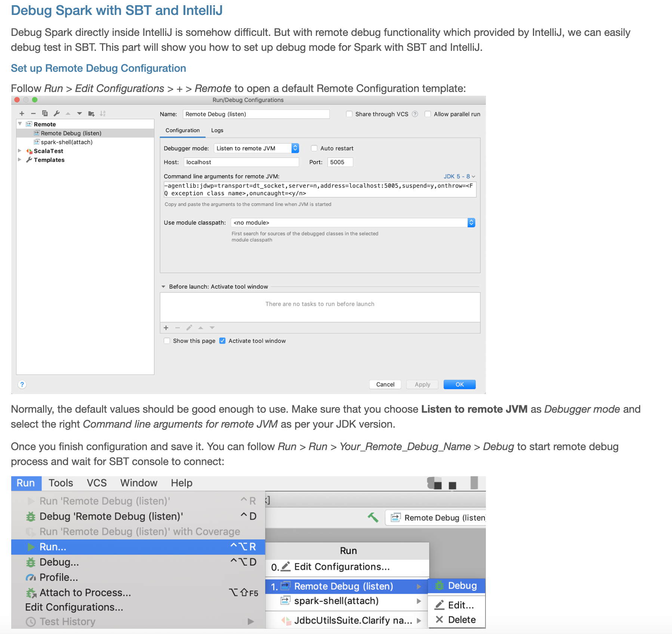672x634 pixels.
Task: Expand the Templates tree node
Action: [x=20, y=160]
